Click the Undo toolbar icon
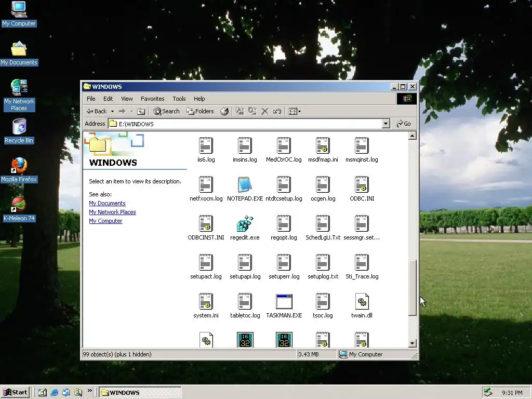The image size is (532, 399). (277, 111)
